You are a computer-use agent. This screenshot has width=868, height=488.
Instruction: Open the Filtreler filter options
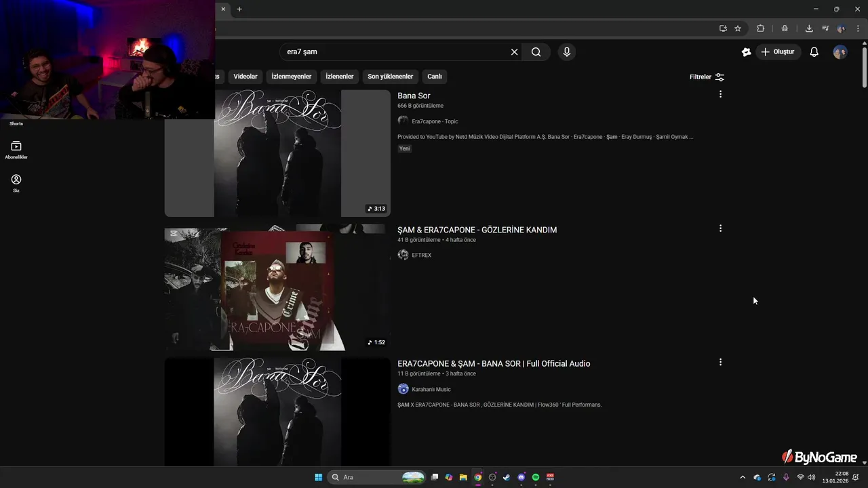pyautogui.click(x=707, y=77)
